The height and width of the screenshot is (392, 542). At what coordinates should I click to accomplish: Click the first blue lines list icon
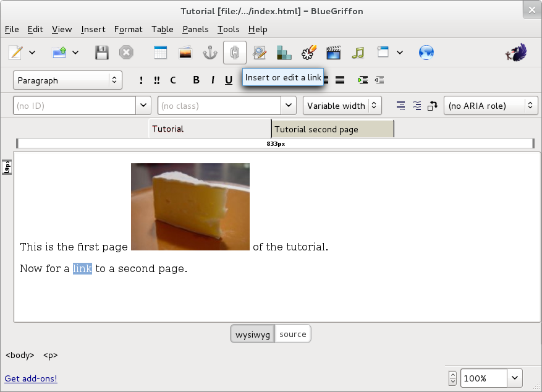tap(400, 106)
